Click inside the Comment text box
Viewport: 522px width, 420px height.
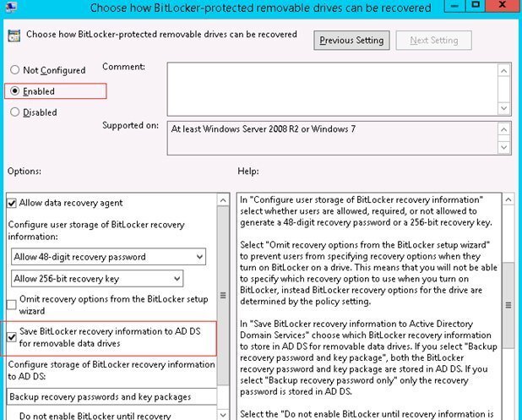pyautogui.click(x=332, y=89)
